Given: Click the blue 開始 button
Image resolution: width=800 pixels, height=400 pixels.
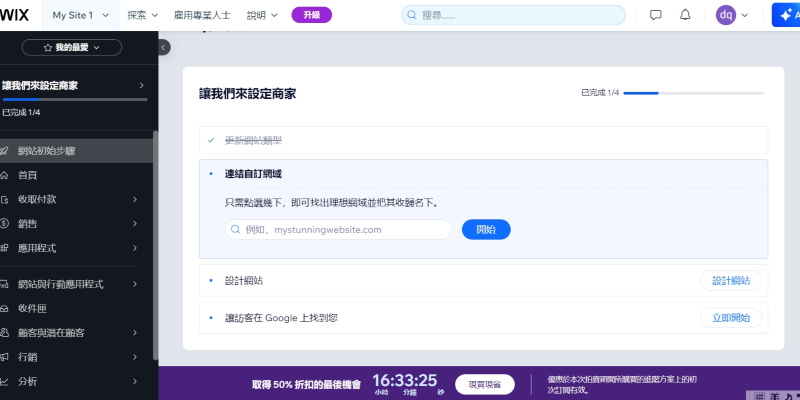Looking at the screenshot, I should coord(486,230).
